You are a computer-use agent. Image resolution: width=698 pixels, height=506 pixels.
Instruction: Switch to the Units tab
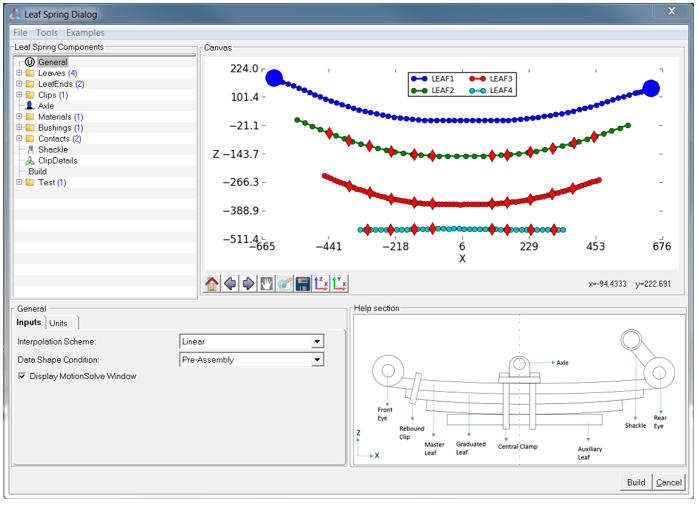pyautogui.click(x=59, y=323)
